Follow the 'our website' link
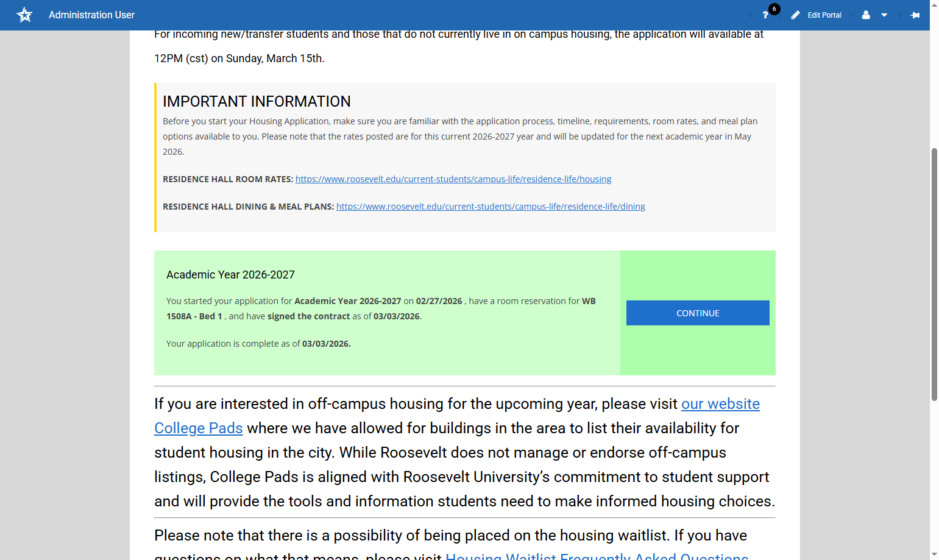The width and height of the screenshot is (939, 560). point(720,404)
